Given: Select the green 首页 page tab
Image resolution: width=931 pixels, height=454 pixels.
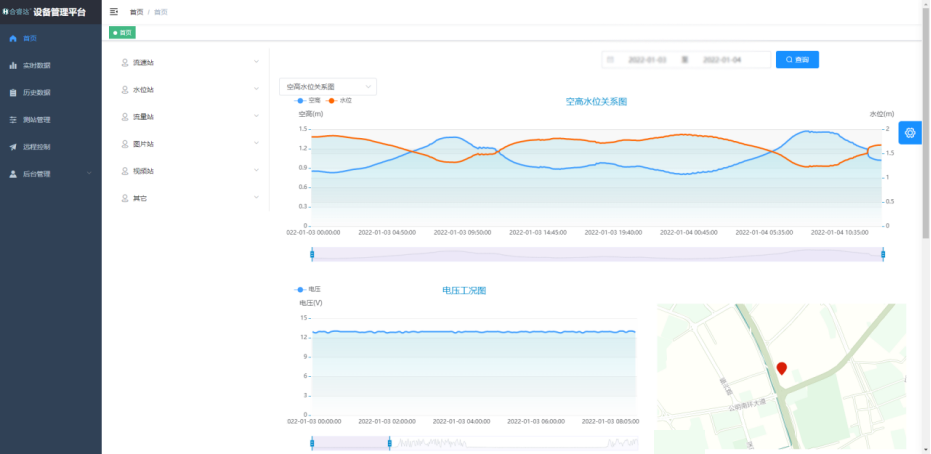Looking at the screenshot, I should coord(122,33).
